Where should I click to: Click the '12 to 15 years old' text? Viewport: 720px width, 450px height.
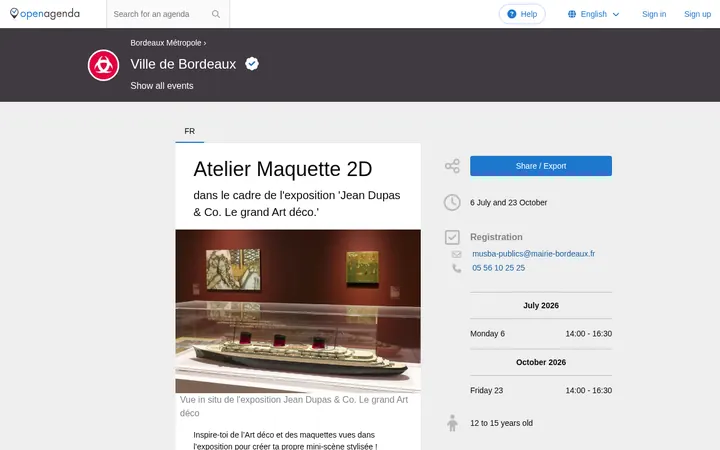501,423
